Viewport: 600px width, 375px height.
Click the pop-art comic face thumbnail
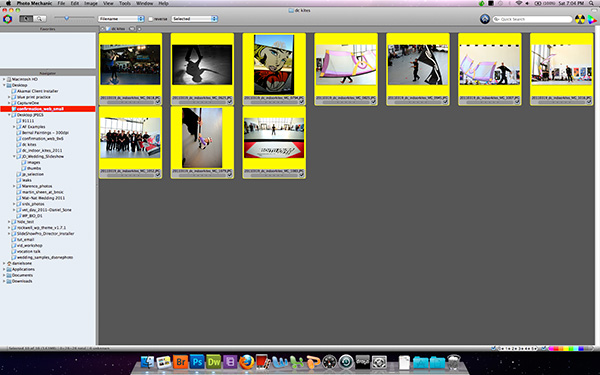tap(274, 65)
